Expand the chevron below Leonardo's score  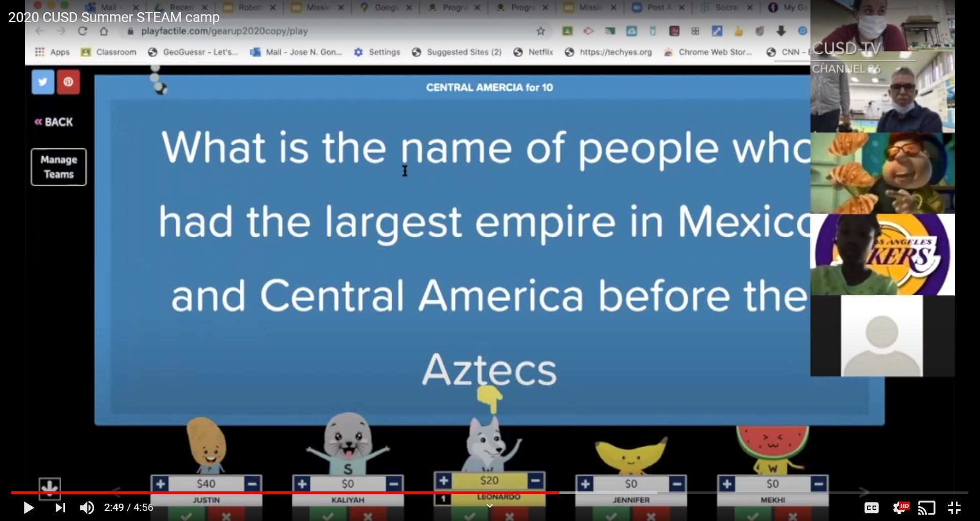tap(489, 506)
